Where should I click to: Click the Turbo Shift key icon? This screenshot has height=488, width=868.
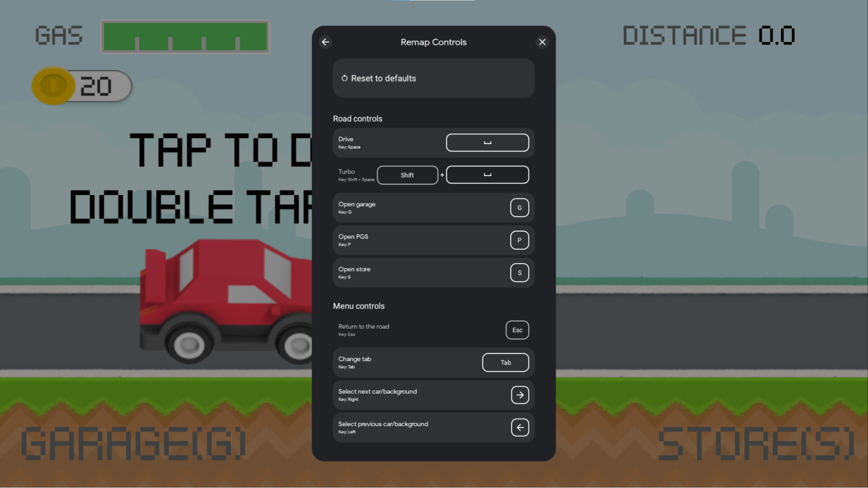[407, 174]
